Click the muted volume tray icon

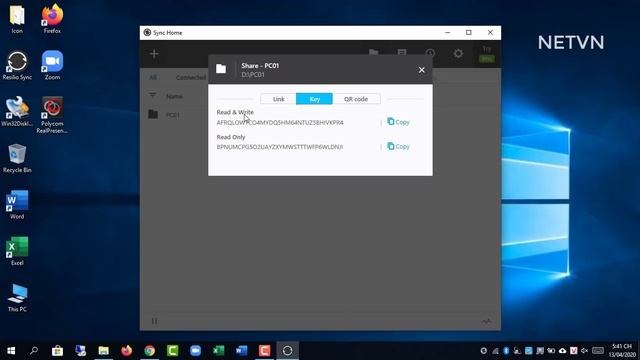(584, 351)
